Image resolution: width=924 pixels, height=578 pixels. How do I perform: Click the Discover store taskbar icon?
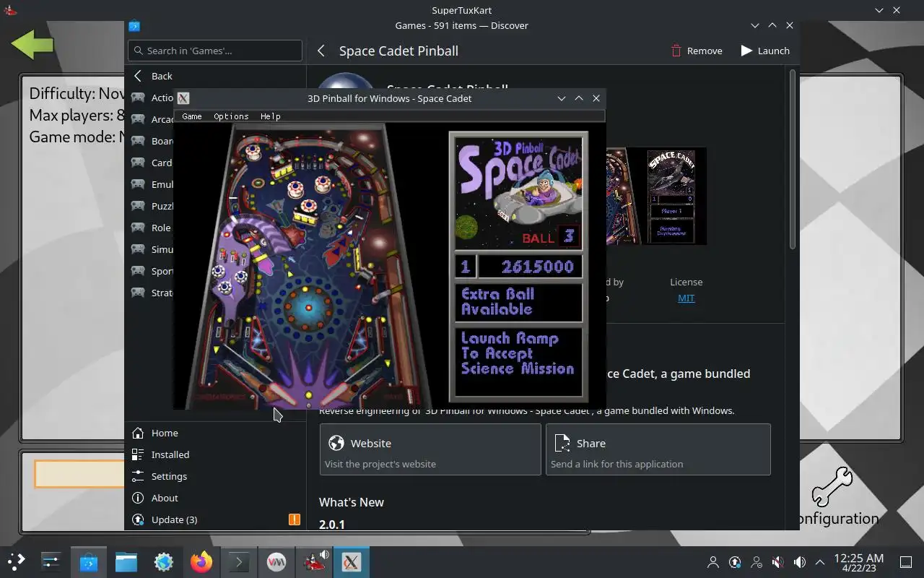(x=89, y=561)
